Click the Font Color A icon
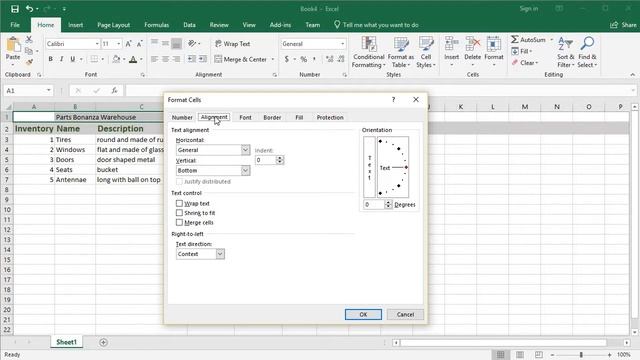 click(x=133, y=60)
